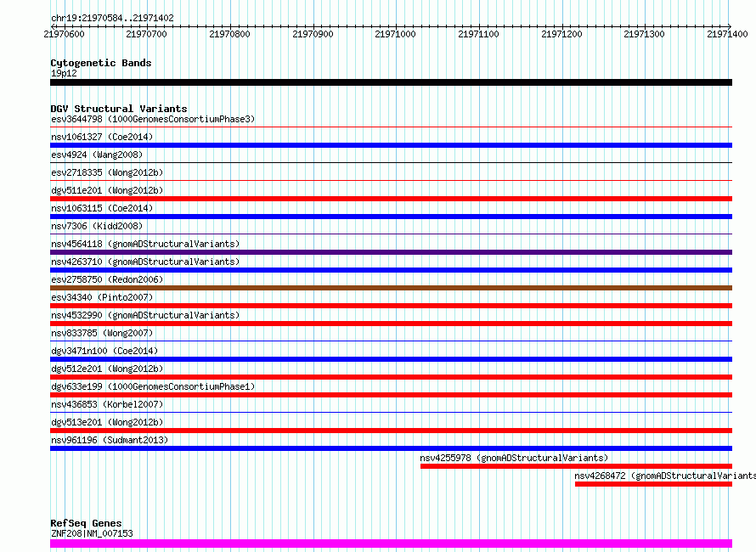The width and height of the screenshot is (756, 552).
Task: Click the 21970600 ruler position
Action: (x=64, y=34)
